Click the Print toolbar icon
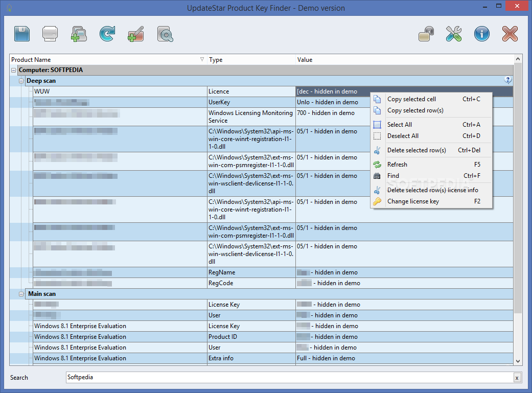Image resolution: width=532 pixels, height=393 pixels. point(50,34)
